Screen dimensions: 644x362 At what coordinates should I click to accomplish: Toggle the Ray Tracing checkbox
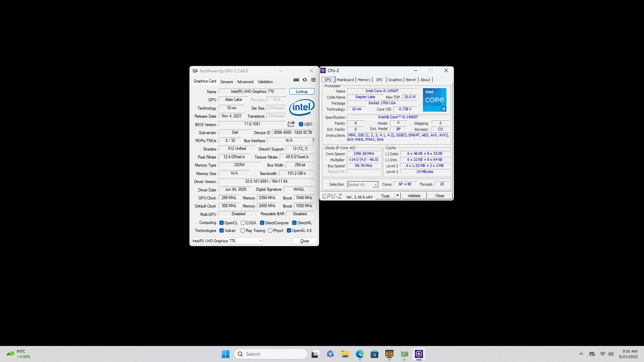(243, 230)
